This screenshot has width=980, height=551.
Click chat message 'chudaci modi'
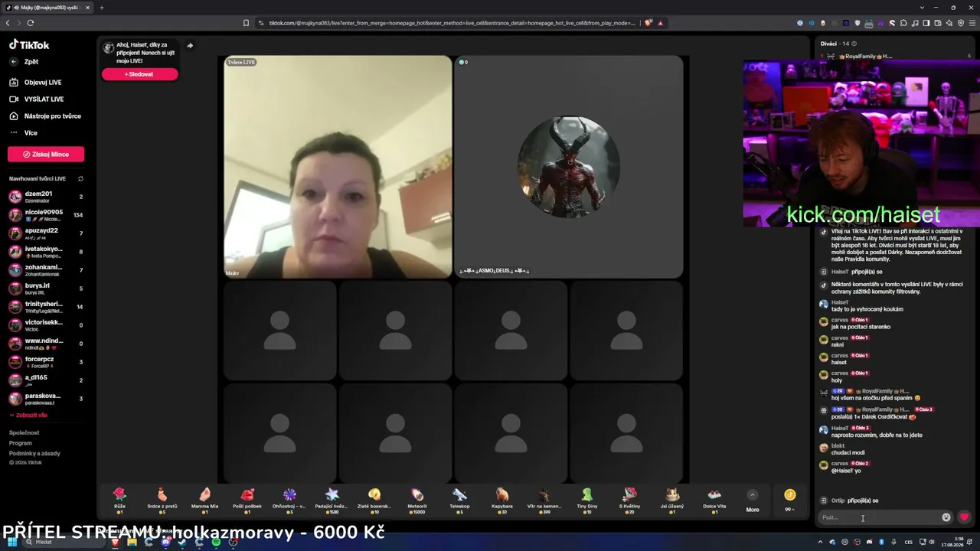(x=848, y=453)
